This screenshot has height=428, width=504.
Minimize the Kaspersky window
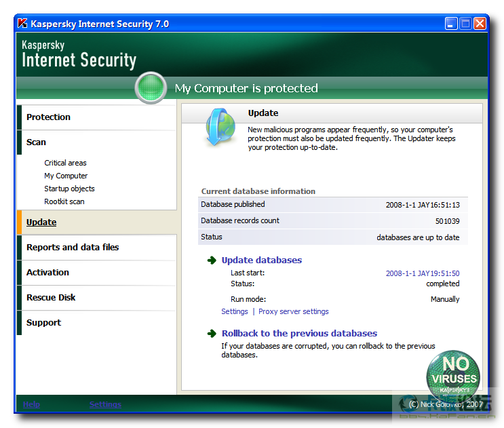[x=451, y=24]
